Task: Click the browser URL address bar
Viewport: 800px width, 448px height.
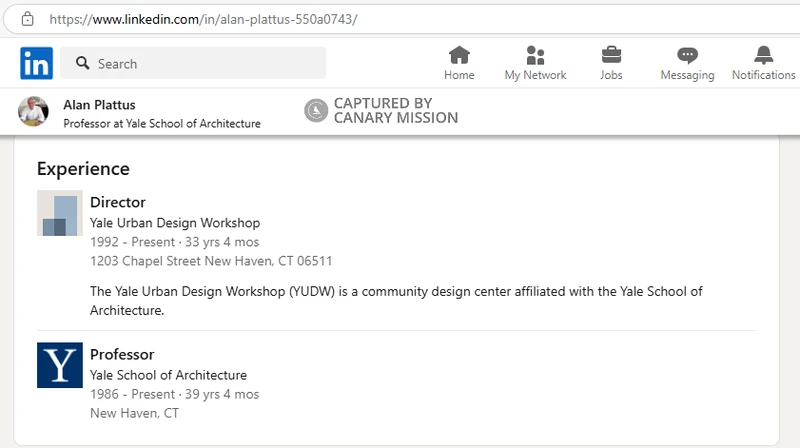Action: pyautogui.click(x=403, y=19)
